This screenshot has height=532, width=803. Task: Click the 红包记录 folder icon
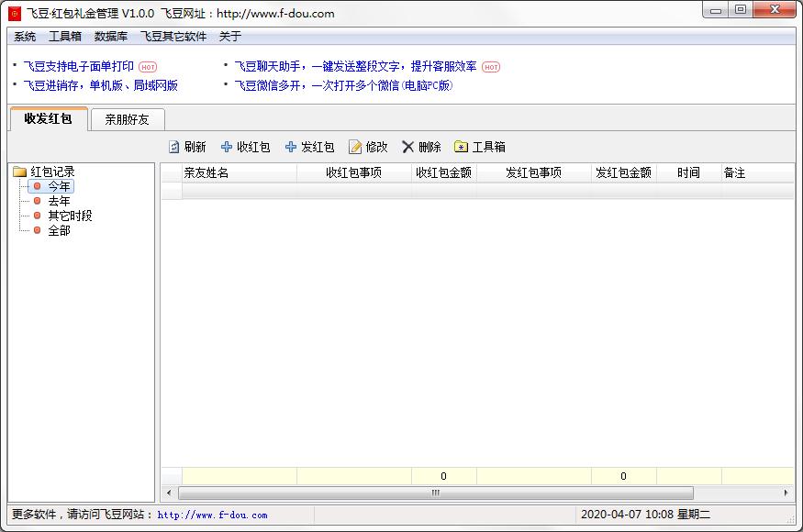tap(19, 172)
